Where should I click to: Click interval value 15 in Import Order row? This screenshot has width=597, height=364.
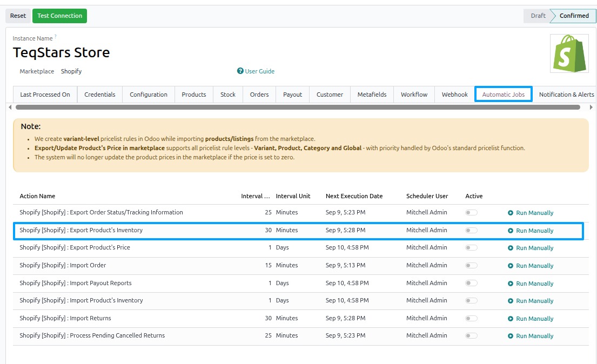coord(268,265)
